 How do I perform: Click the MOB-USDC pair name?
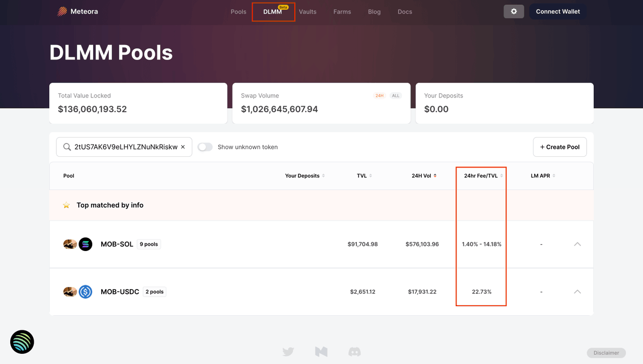[x=120, y=292]
